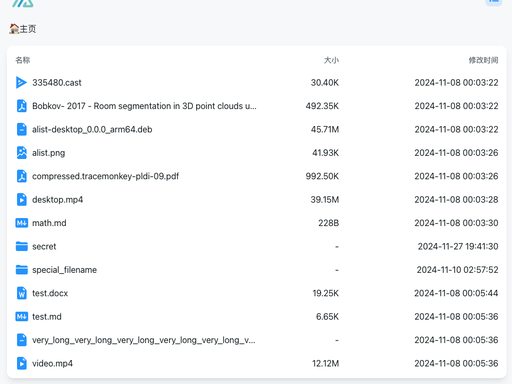Click the size value 12.12M
512x384 pixels.
click(325, 364)
